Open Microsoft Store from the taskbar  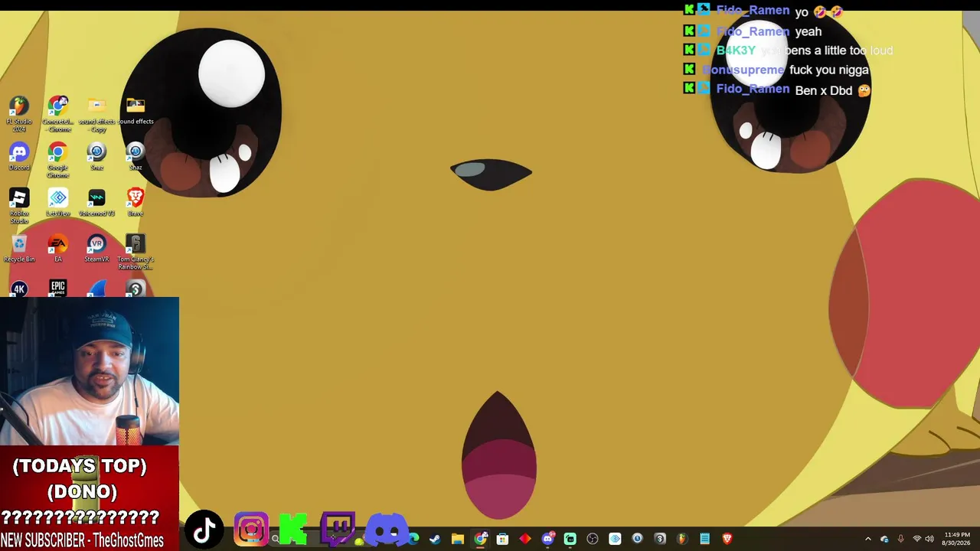[502, 539]
